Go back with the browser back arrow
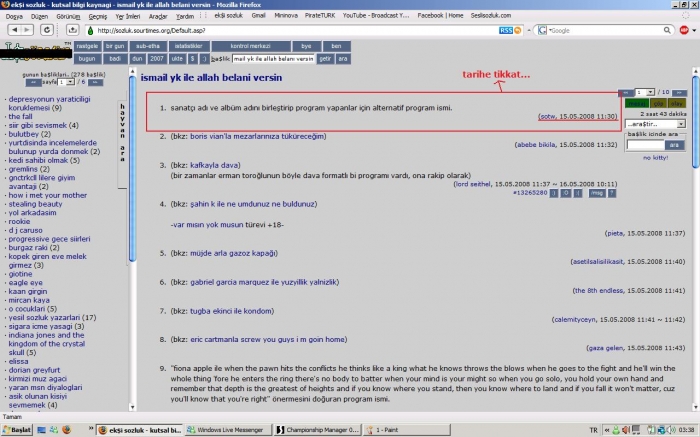The height and width of the screenshot is (437, 700). click(15, 30)
